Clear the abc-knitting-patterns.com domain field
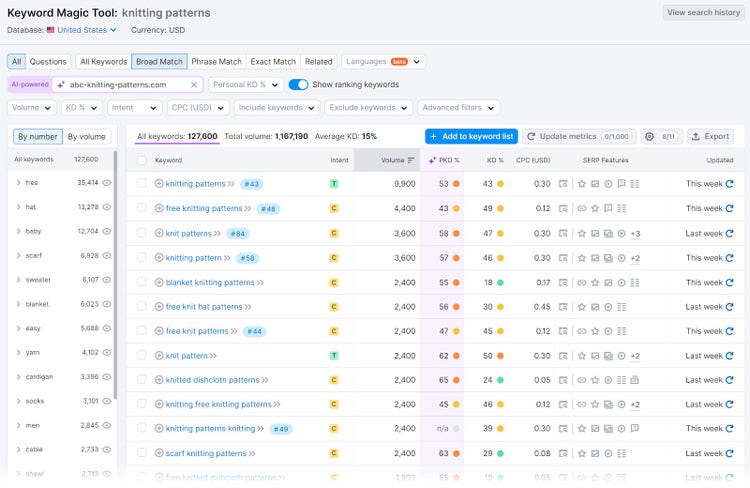This screenshot has height=488, width=750. pos(194,85)
